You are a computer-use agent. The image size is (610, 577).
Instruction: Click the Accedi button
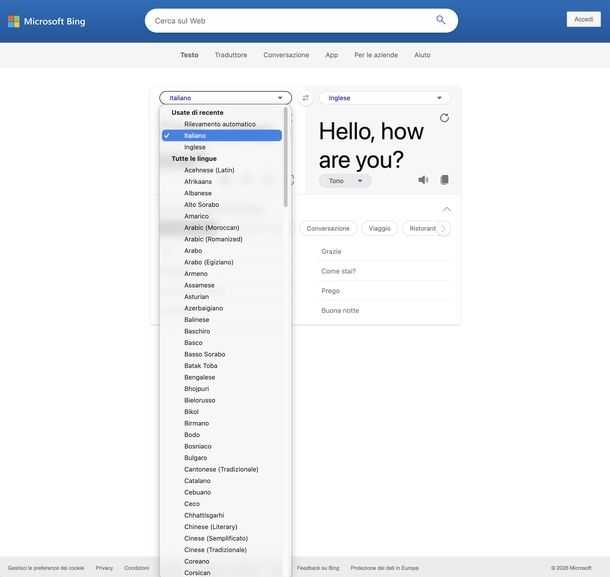[x=584, y=19]
